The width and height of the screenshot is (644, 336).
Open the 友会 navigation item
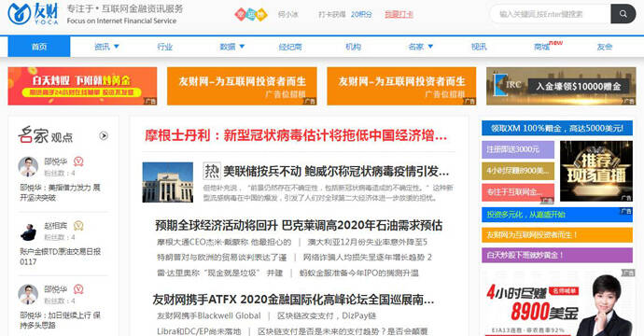605,47
